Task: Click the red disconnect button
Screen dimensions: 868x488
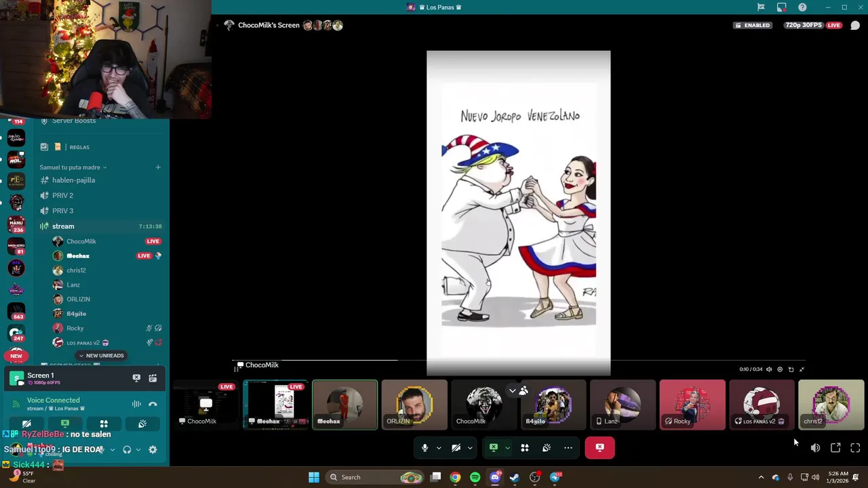Action: (599, 448)
